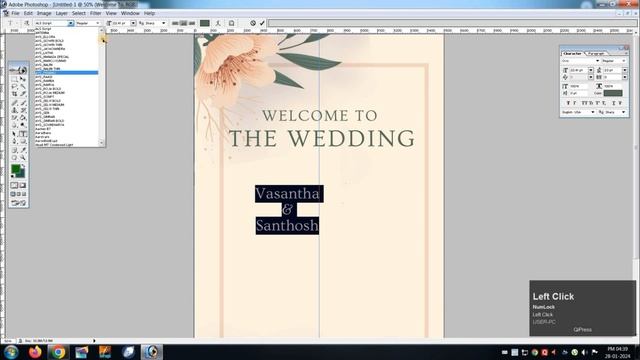Select the Rectangular Marquee tool
This screenshot has width=640, height=360.
14,79
